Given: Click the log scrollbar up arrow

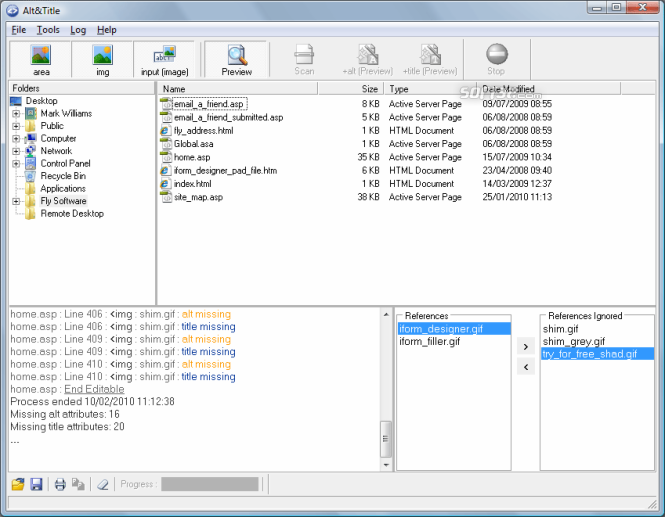Looking at the screenshot, I should pyautogui.click(x=386, y=314).
